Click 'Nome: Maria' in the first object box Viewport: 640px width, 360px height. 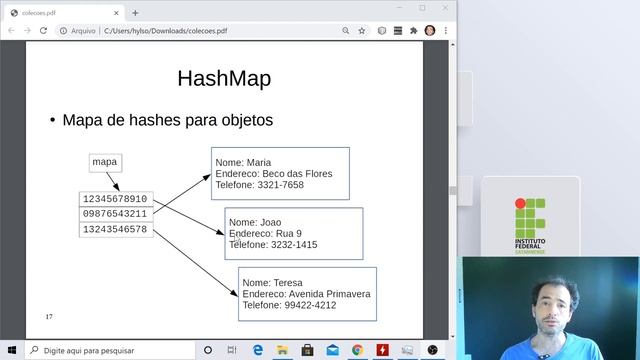243,162
